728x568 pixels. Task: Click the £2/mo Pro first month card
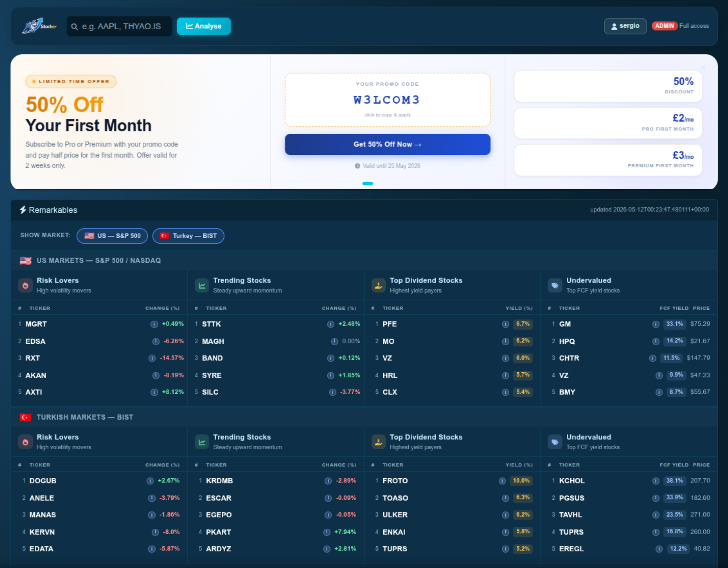pos(608,123)
